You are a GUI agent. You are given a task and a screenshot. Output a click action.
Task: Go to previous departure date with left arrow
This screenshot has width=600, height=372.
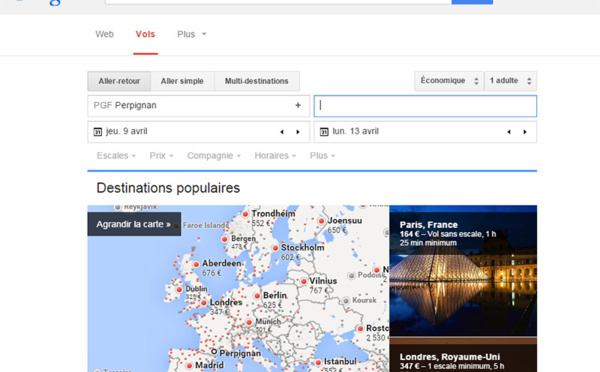282,132
